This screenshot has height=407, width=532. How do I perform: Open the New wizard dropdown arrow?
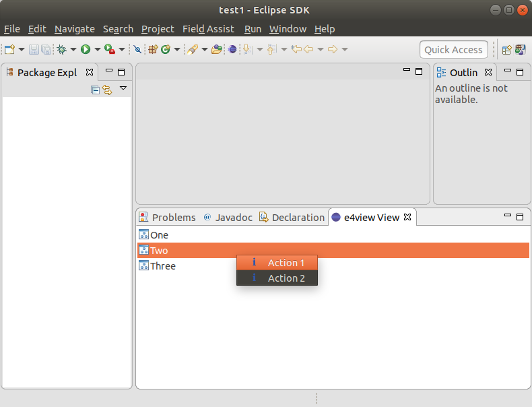click(x=22, y=50)
